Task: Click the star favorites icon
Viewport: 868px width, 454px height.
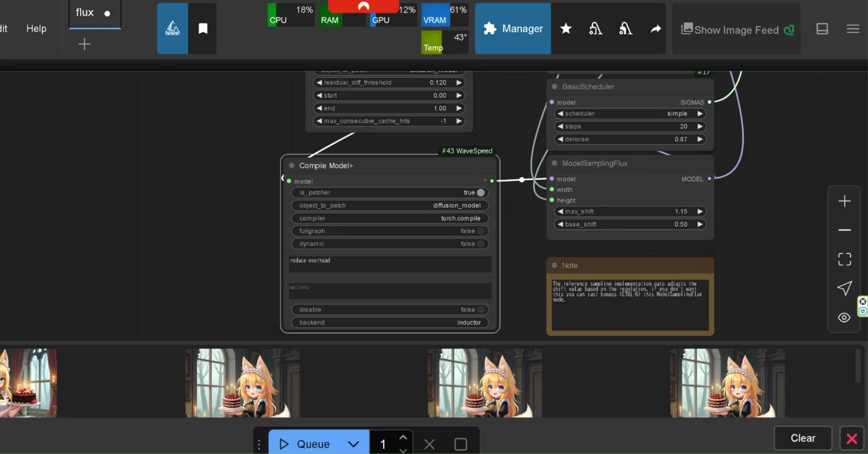Action: 566,28
